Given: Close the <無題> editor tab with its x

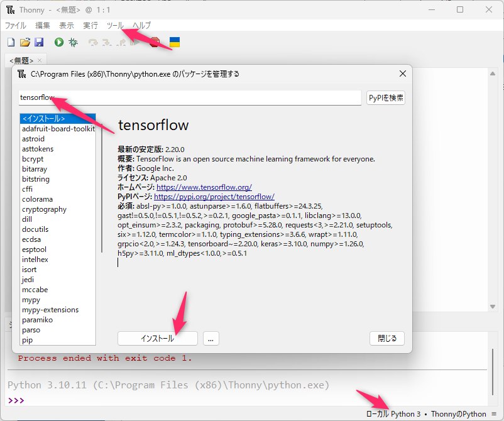Looking at the screenshot, I should 40,60.
